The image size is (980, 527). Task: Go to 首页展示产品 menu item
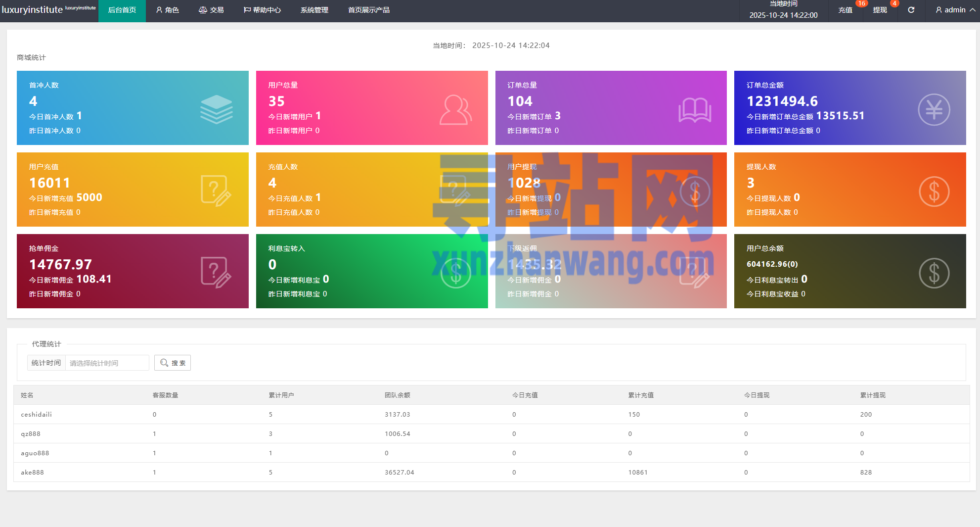pos(368,10)
